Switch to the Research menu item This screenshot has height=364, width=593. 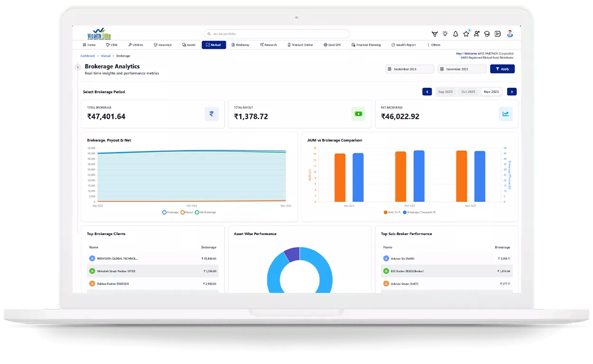pyautogui.click(x=268, y=45)
